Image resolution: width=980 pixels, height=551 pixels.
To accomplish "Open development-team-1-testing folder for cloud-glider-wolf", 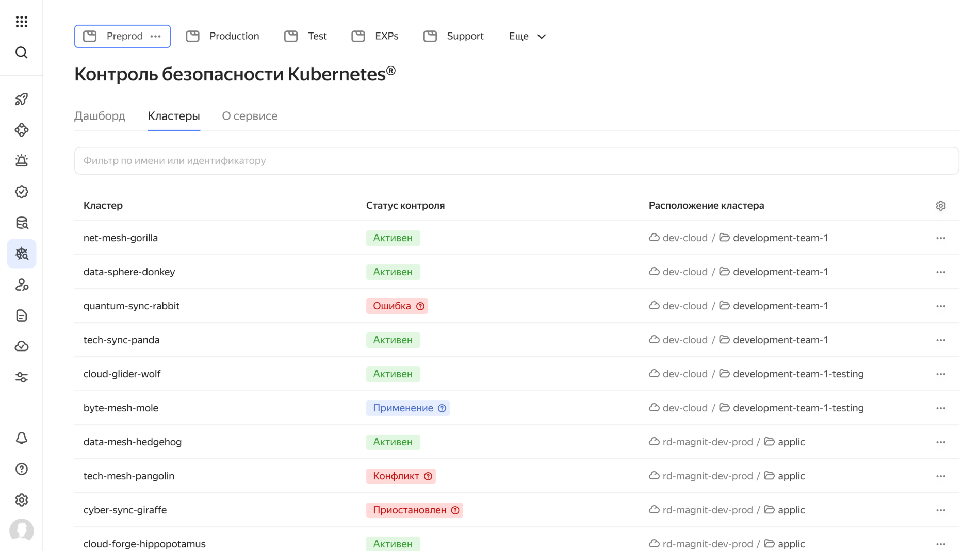I will (x=797, y=374).
